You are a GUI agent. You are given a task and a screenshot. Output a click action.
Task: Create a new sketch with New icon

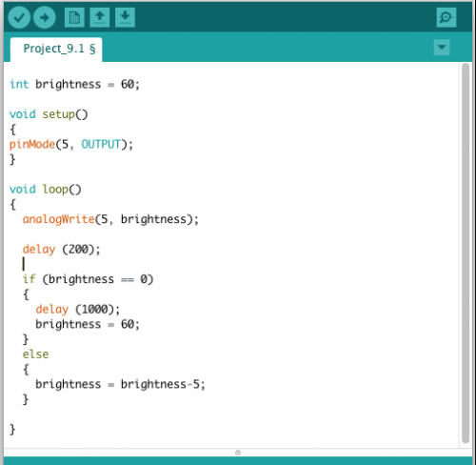(x=74, y=17)
